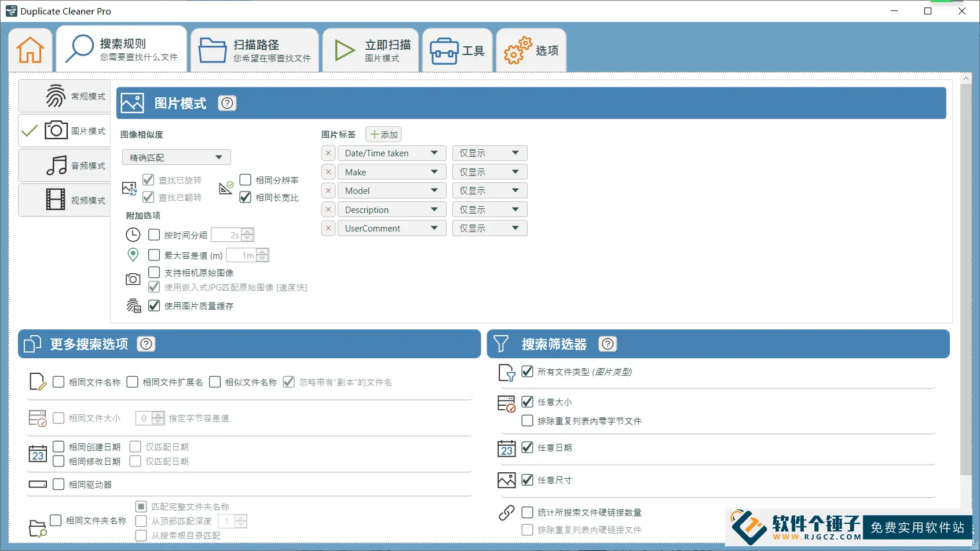
Task: Enable 最大容差值 (m) checkbox
Action: pyautogui.click(x=154, y=255)
